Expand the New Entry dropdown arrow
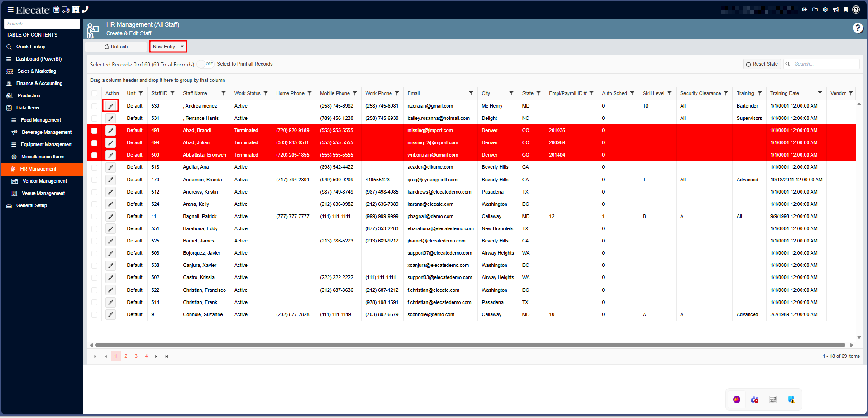This screenshot has height=418, width=868. point(182,47)
